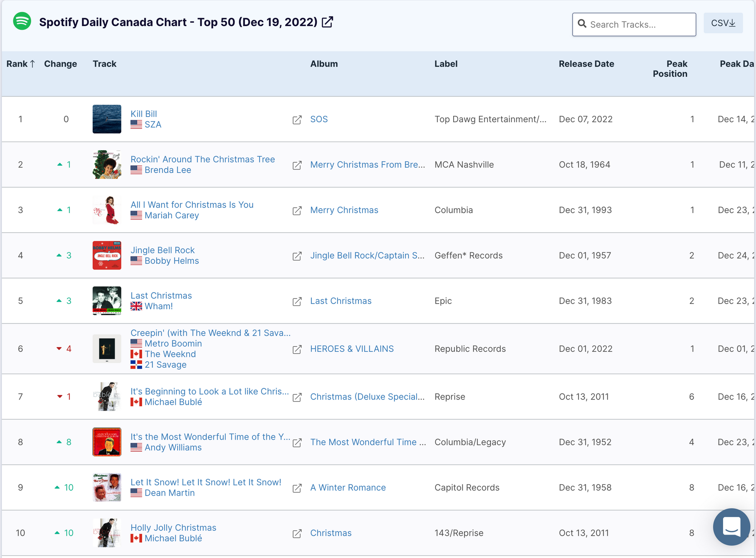Open Metro Boomin artist link

(173, 344)
